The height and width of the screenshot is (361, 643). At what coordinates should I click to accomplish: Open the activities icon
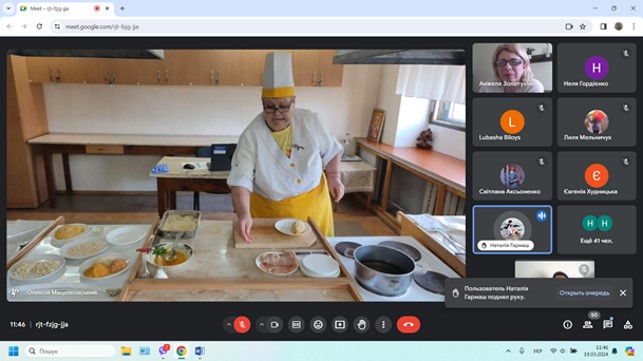[x=628, y=324]
